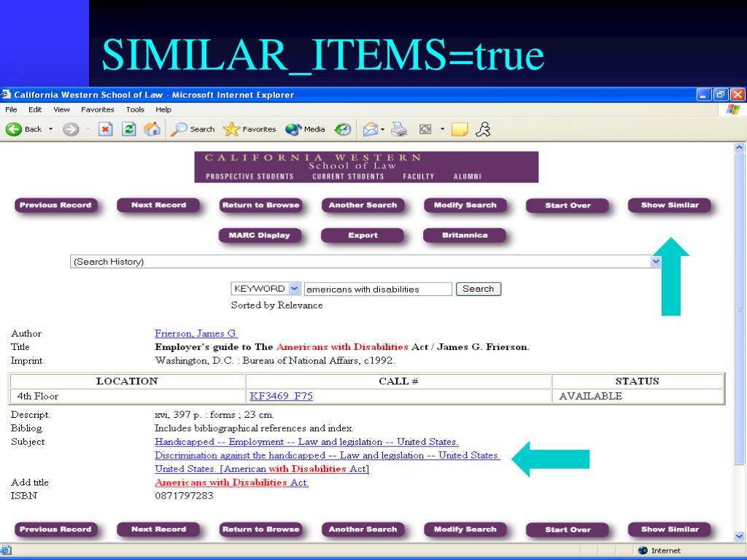Viewport: 747px width, 560px height.
Task: Refresh the page using the green arrows icon
Action: tap(128, 129)
